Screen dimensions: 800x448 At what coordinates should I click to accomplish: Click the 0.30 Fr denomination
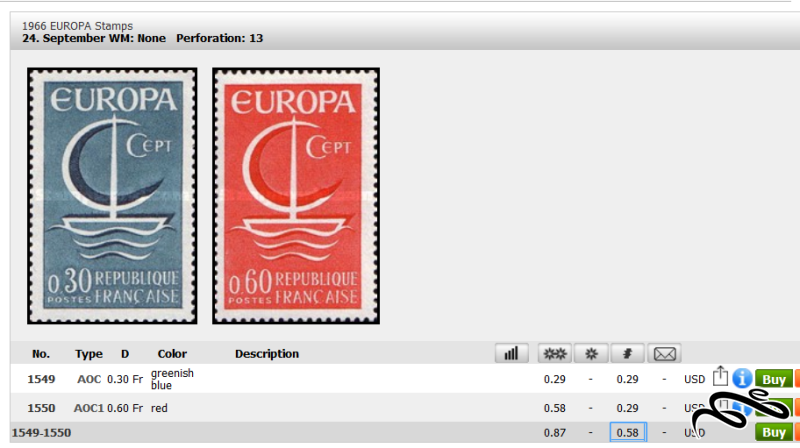click(125, 379)
